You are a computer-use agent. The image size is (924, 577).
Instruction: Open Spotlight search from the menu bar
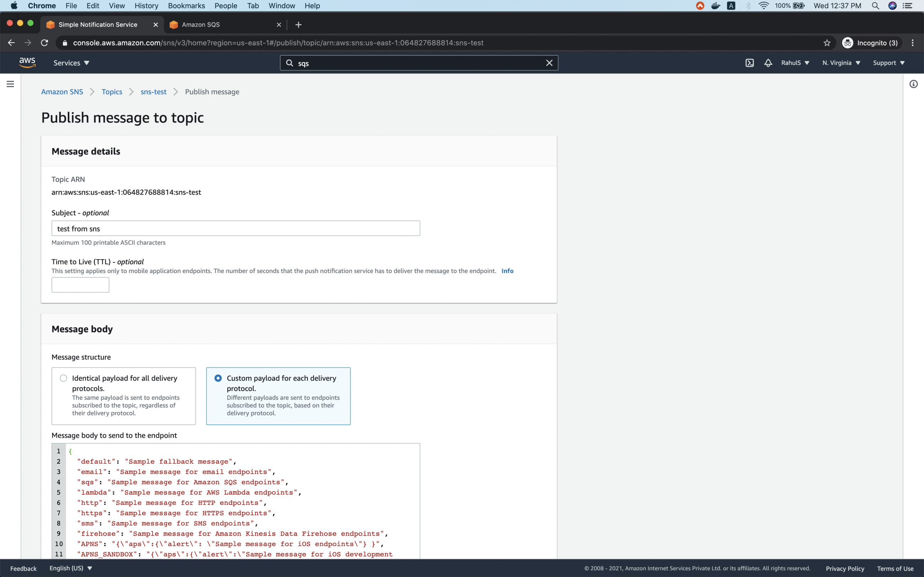click(x=876, y=6)
